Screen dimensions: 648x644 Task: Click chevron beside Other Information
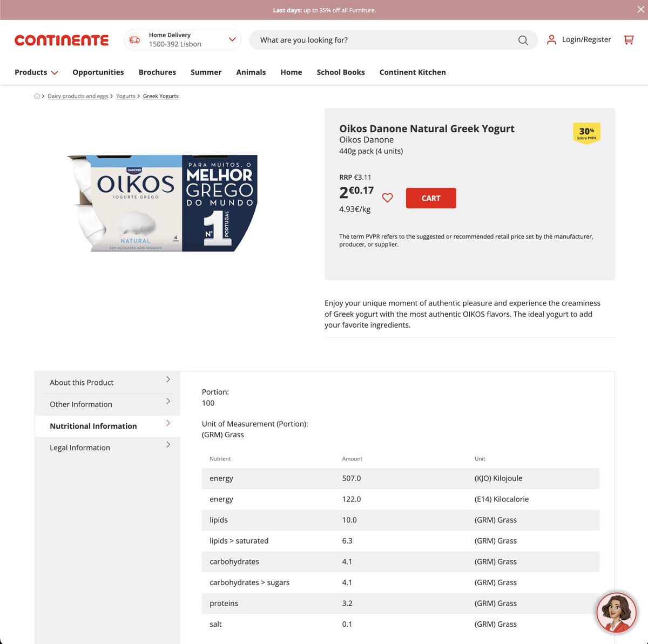168,401
